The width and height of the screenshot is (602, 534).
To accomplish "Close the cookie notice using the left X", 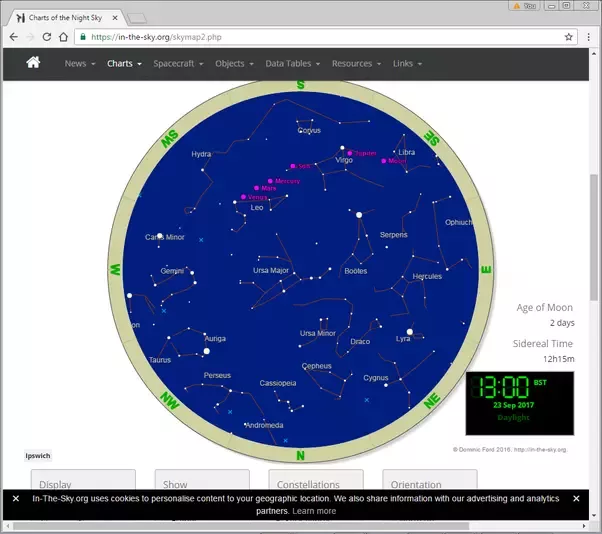I will pyautogui.click(x=16, y=498).
